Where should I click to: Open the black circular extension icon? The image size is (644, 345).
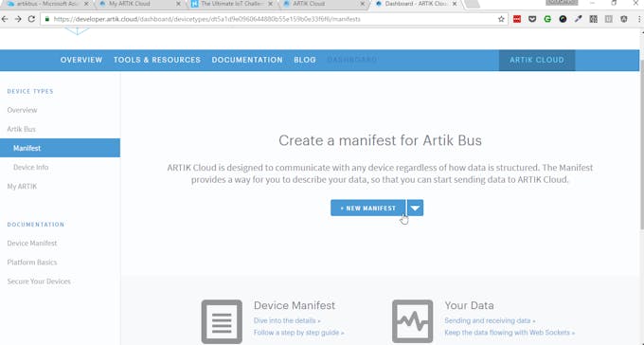click(x=563, y=19)
